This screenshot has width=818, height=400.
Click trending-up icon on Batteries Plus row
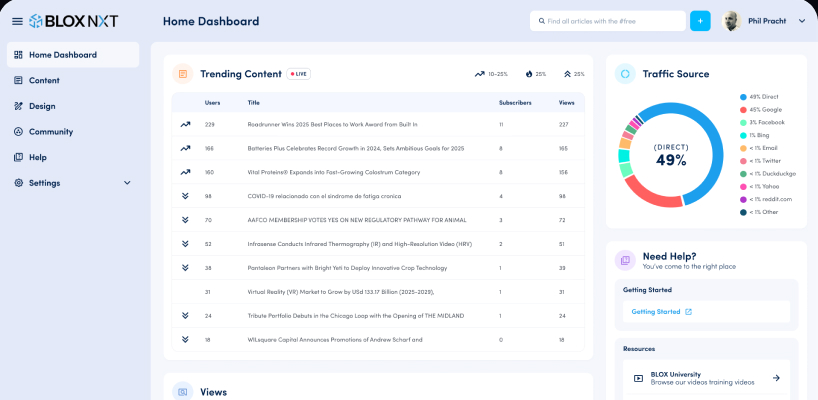[185, 149]
